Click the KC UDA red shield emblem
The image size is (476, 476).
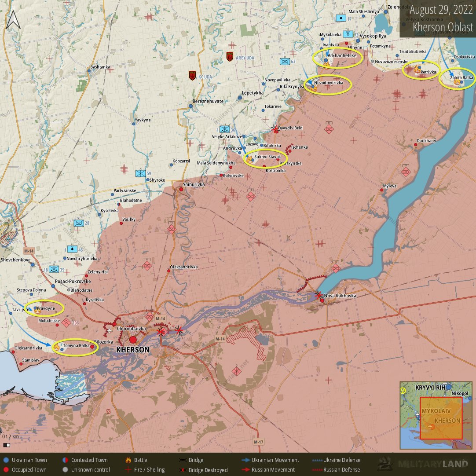(192, 76)
